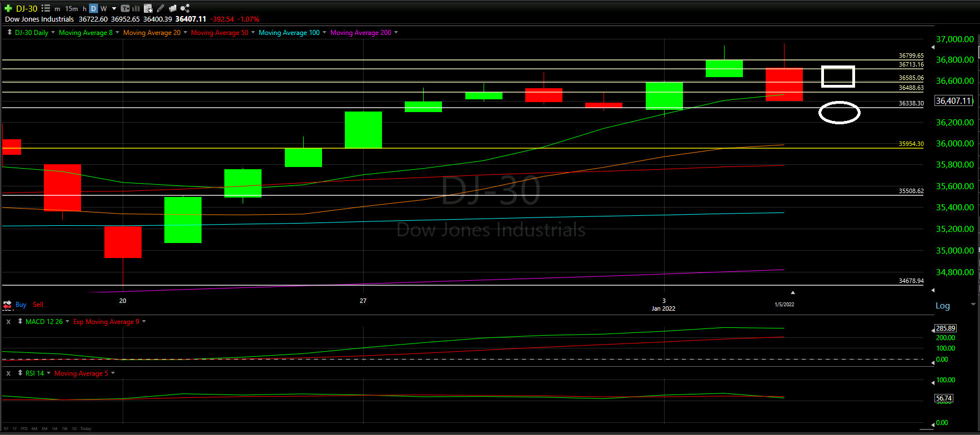Click the add indicator calculator icon
This screenshot has width=980, height=435.
tap(148, 8)
